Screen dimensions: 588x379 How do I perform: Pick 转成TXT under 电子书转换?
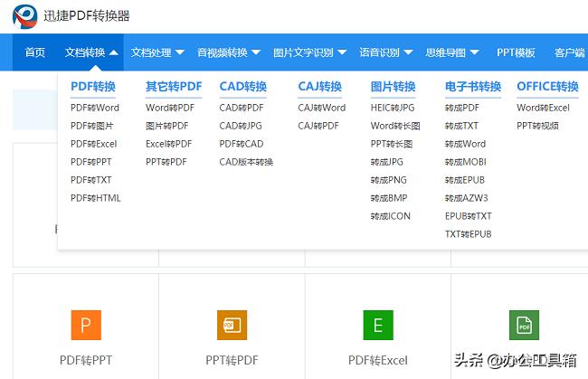click(x=461, y=126)
